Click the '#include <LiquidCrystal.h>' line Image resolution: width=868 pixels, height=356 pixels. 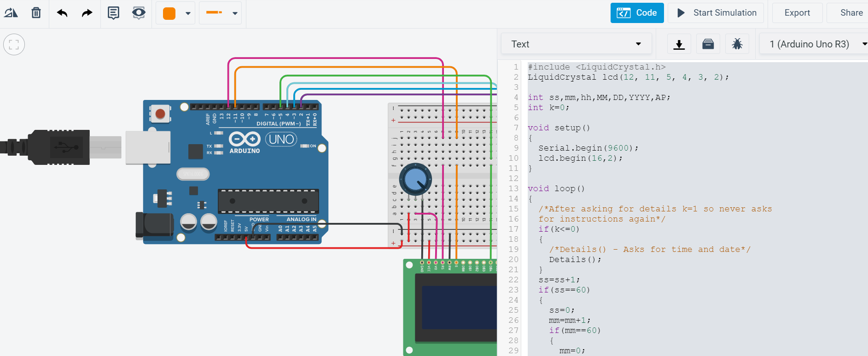(597, 67)
